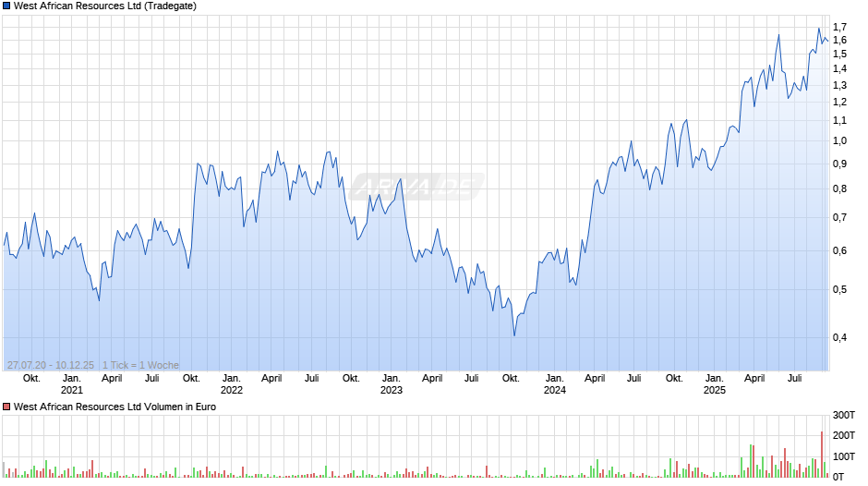Click the date range '27.07.20 - 10.12.25'
The image size is (868, 486).
(51, 365)
